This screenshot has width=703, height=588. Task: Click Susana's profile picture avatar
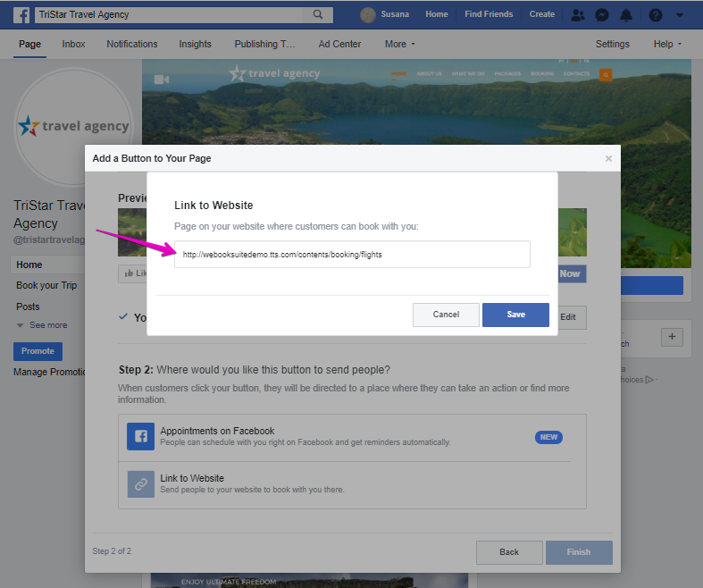coord(368,15)
